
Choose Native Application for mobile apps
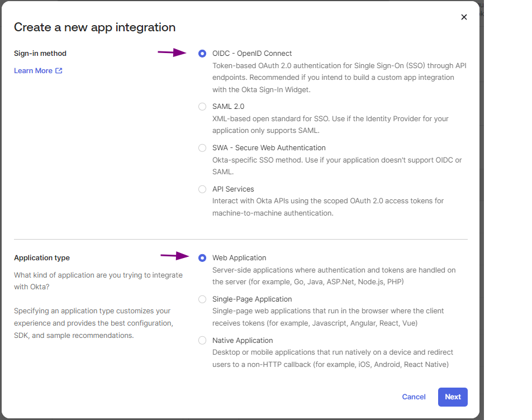(202, 340)
